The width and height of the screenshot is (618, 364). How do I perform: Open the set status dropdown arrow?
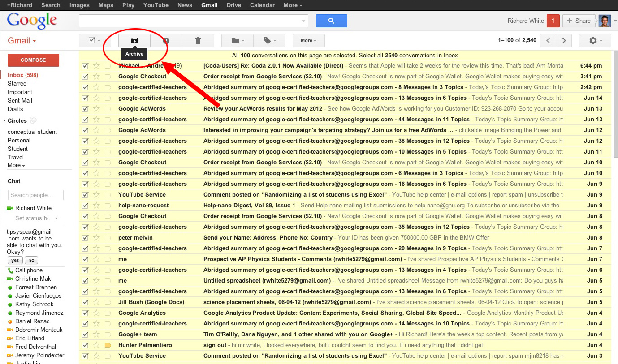tap(56, 218)
